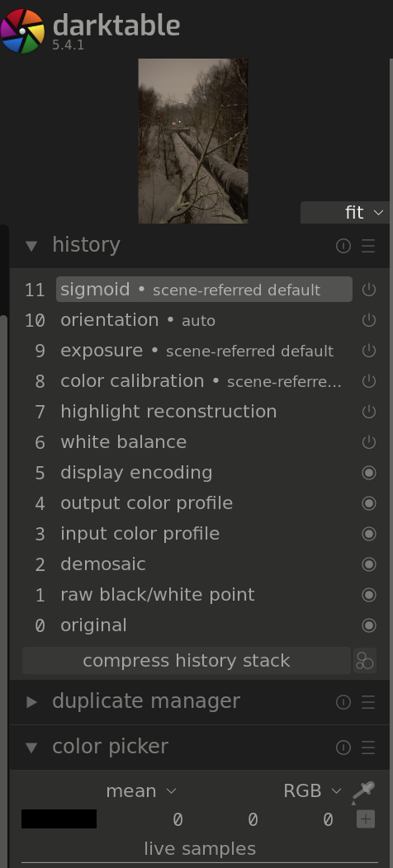Add a live sample with the plus icon

(x=366, y=818)
